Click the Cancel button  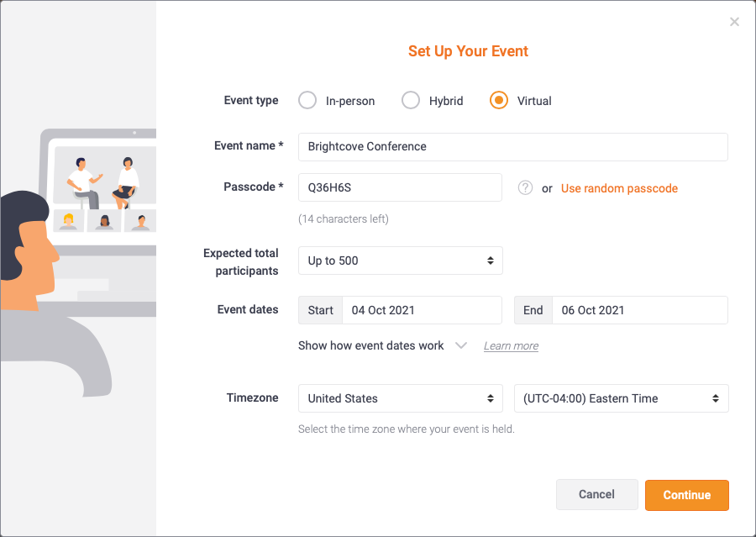[597, 494]
